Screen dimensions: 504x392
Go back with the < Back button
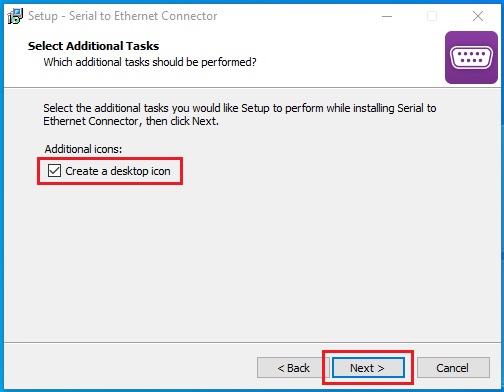coord(293,368)
